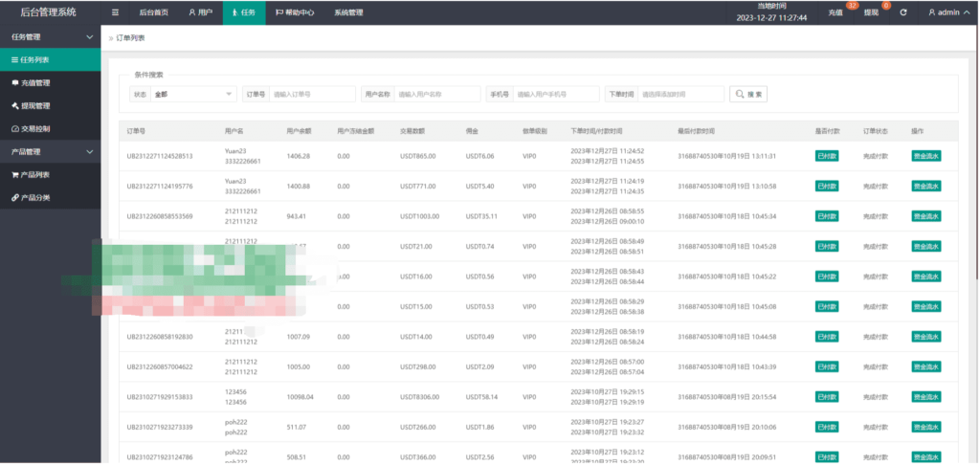Click 资金流水 for order UB2312260858553569

[926, 216]
